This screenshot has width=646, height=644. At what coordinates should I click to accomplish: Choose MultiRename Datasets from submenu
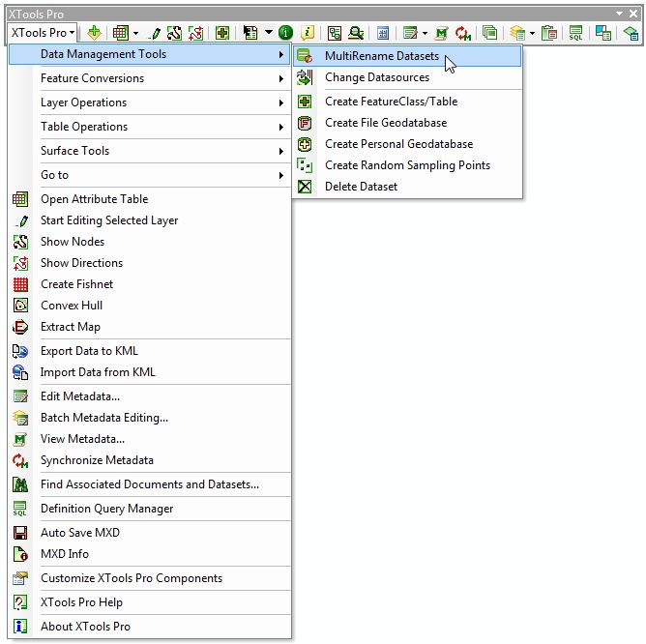pos(407,56)
